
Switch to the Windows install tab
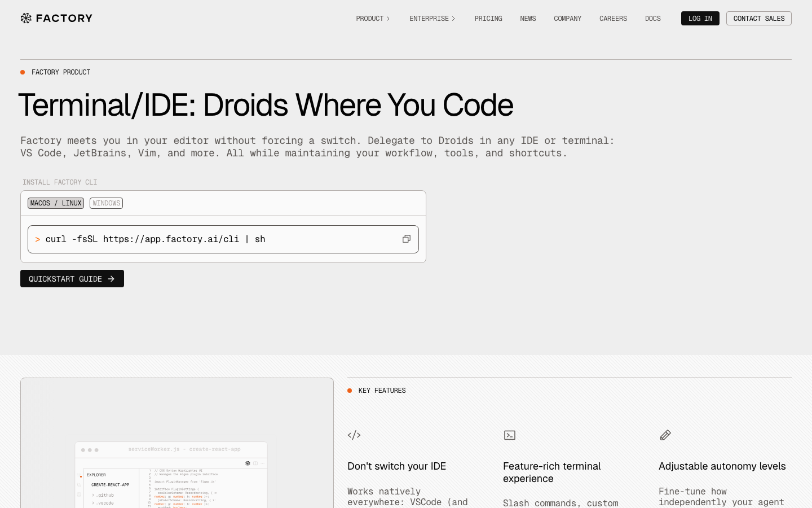106,203
